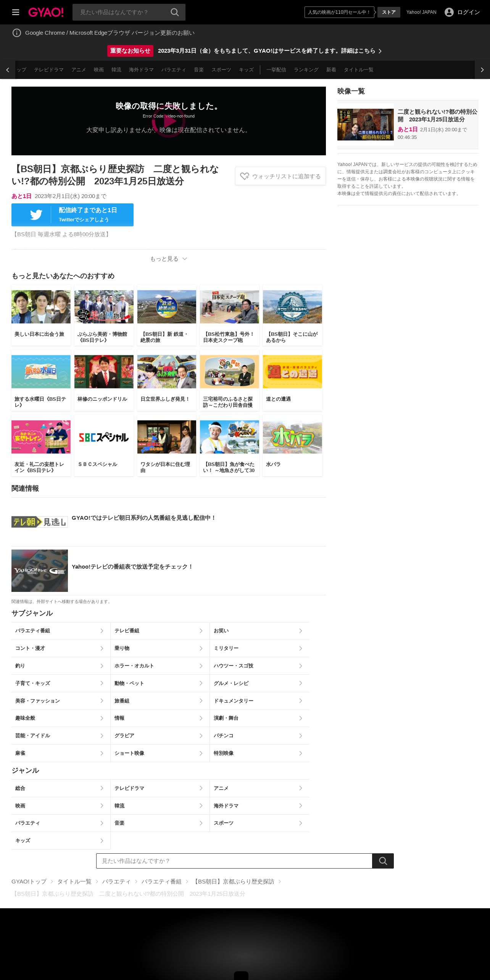The image size is (490, 980).
Task: Click the Yahoo!テレビ remote thumbnail
Action: [40, 571]
